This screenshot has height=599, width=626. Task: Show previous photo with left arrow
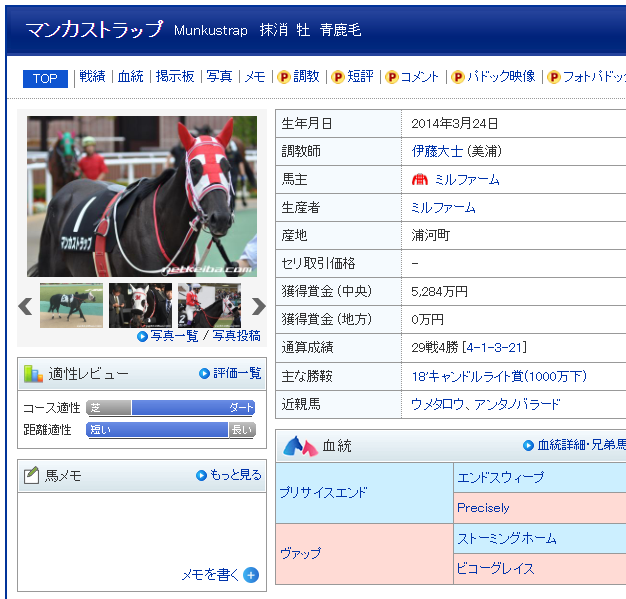point(26,306)
